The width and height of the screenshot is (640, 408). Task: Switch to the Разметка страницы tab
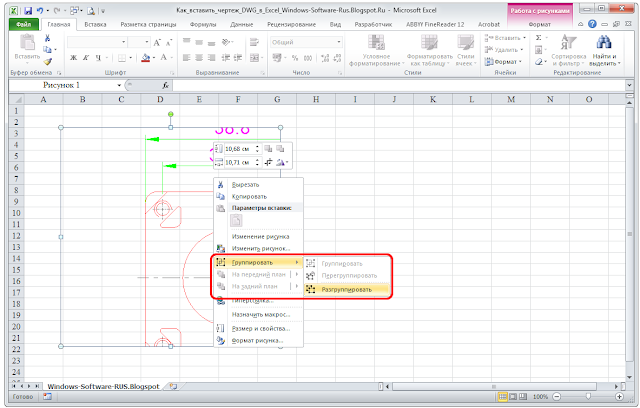click(148, 24)
